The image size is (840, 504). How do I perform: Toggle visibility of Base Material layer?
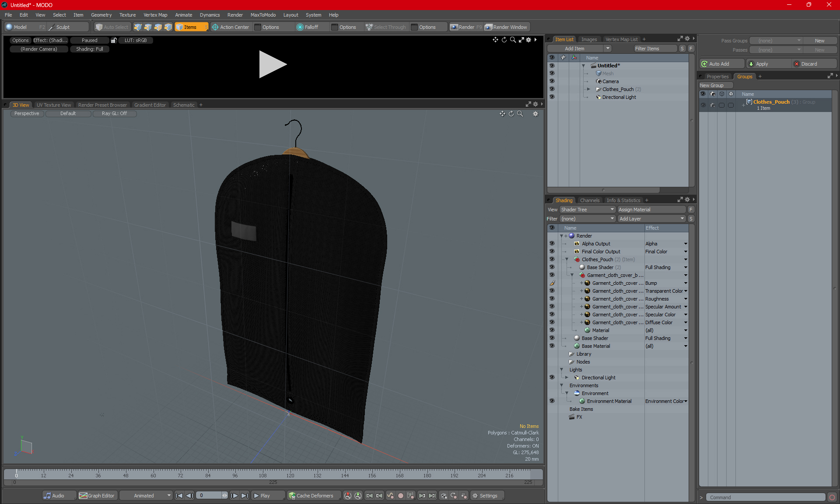[552, 346]
